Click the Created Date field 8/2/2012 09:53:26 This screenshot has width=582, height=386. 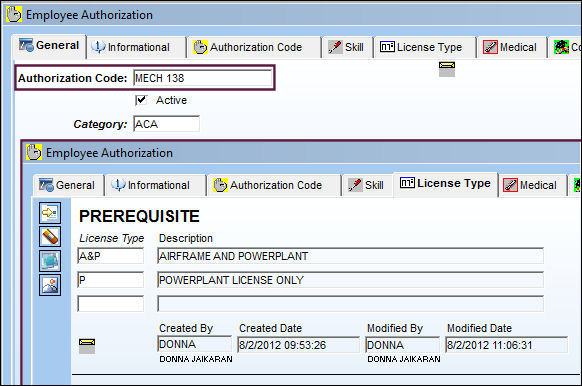click(298, 345)
